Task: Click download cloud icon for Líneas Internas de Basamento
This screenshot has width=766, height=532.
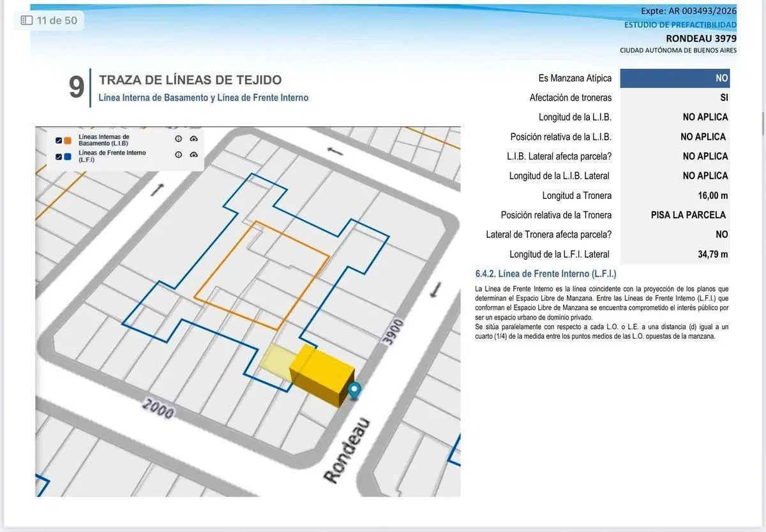Action: point(194,138)
